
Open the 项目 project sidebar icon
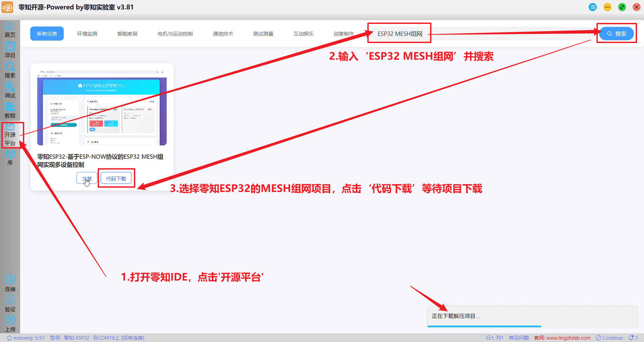coord(10,50)
